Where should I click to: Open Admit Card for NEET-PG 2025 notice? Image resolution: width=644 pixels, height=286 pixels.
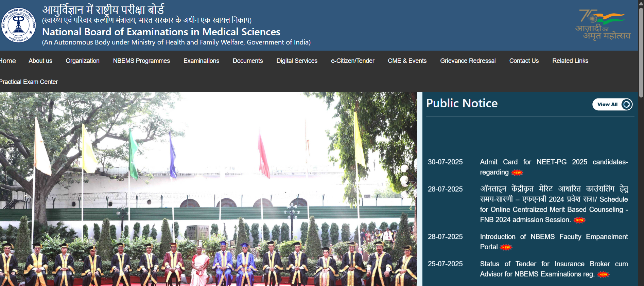tap(553, 162)
